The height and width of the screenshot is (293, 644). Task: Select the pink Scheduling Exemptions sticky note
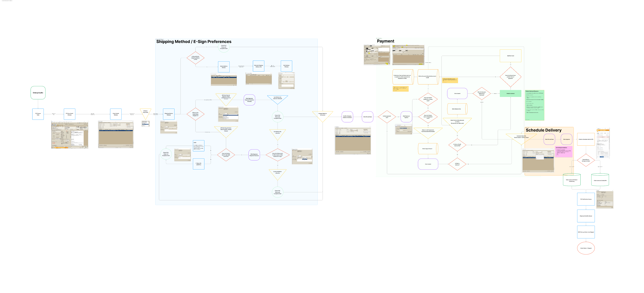pos(564,152)
